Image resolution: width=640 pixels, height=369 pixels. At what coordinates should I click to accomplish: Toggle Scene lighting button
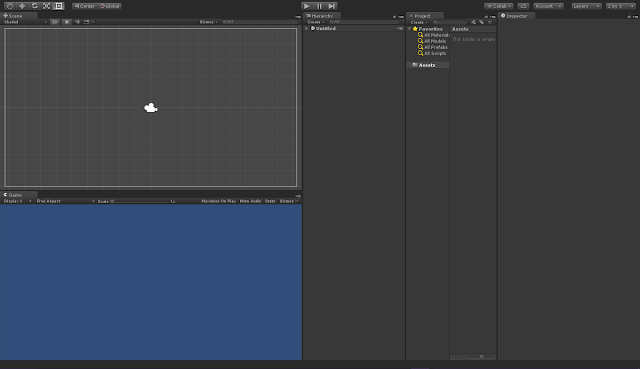(67, 22)
